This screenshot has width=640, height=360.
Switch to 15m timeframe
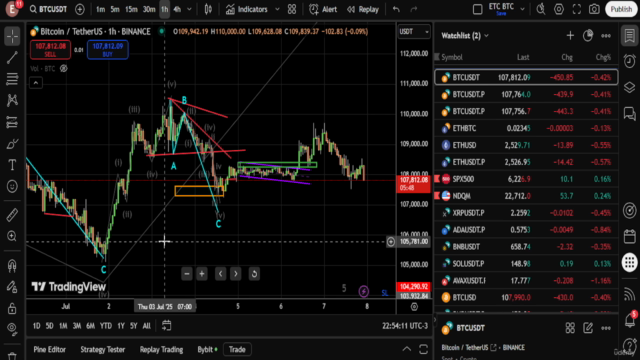[131, 9]
